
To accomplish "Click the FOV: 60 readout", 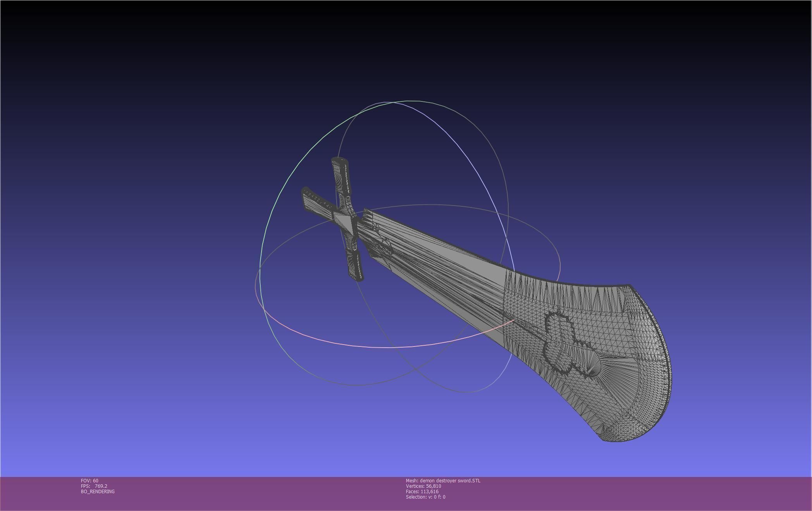I will 89,480.
